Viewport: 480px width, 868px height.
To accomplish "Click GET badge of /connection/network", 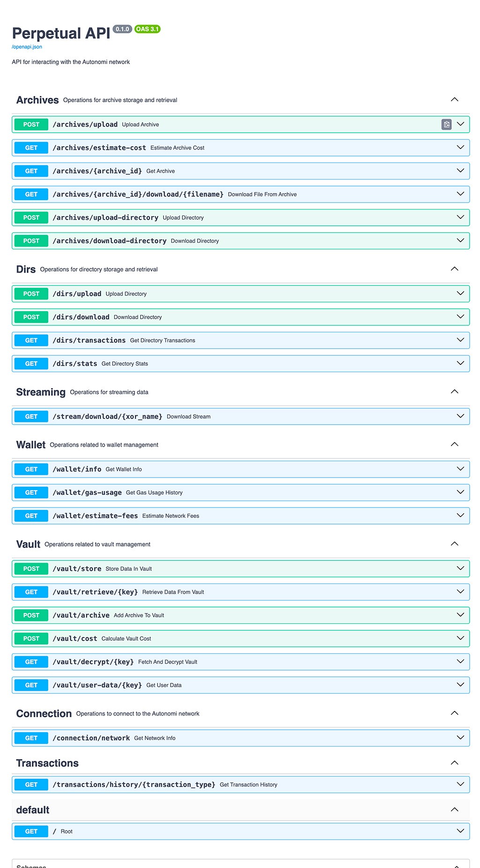I will (x=31, y=738).
